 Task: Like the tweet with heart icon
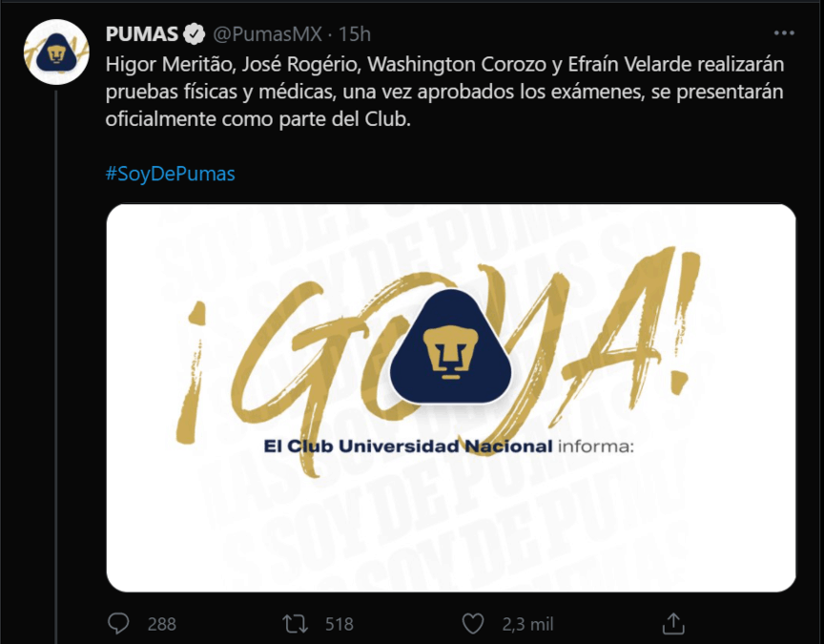(x=472, y=624)
